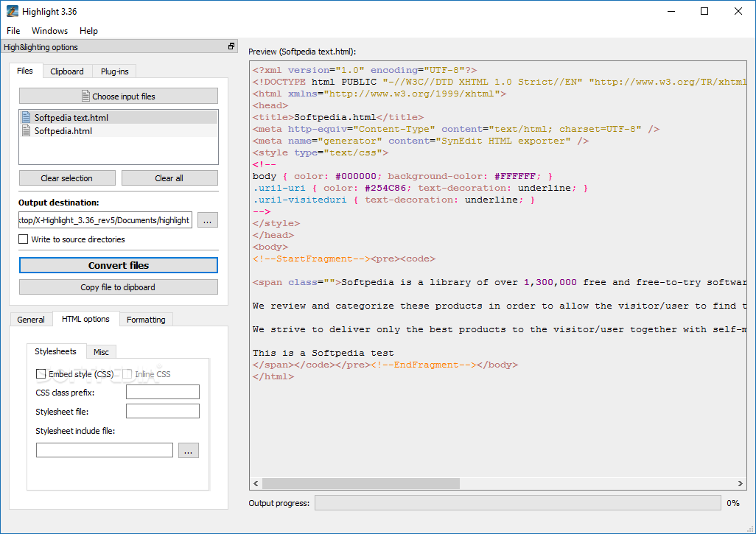Viewport: 756px width, 534px height.
Task: Click the <head> line in preview
Action: click(x=270, y=105)
